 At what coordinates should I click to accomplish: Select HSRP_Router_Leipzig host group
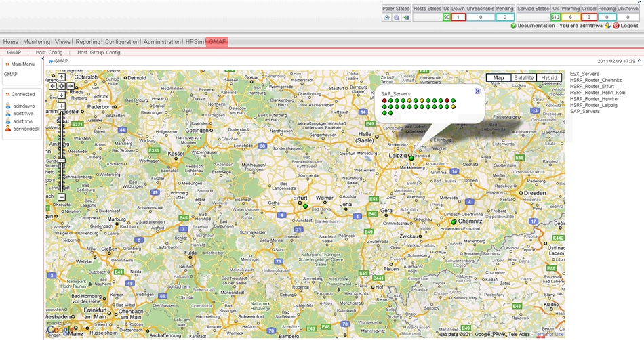(x=593, y=105)
